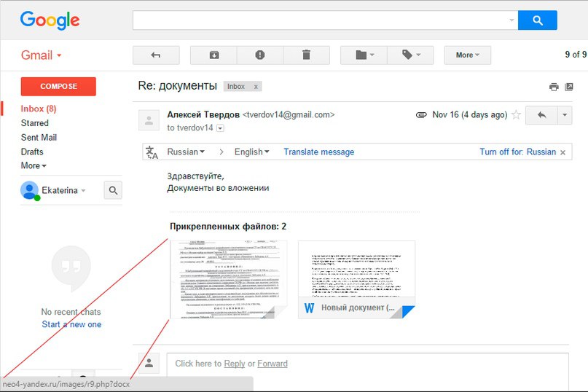
Task: Click the Forward link
Action: pyautogui.click(x=273, y=364)
